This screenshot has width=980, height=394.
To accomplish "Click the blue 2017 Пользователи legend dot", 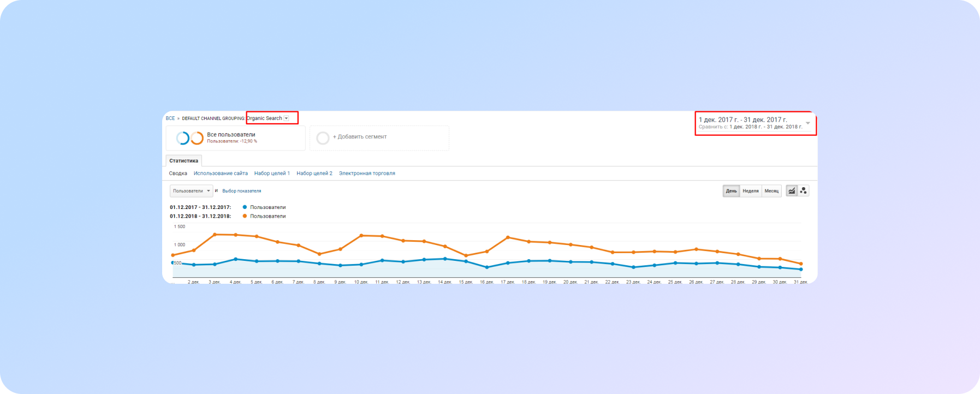I will pyautogui.click(x=245, y=207).
